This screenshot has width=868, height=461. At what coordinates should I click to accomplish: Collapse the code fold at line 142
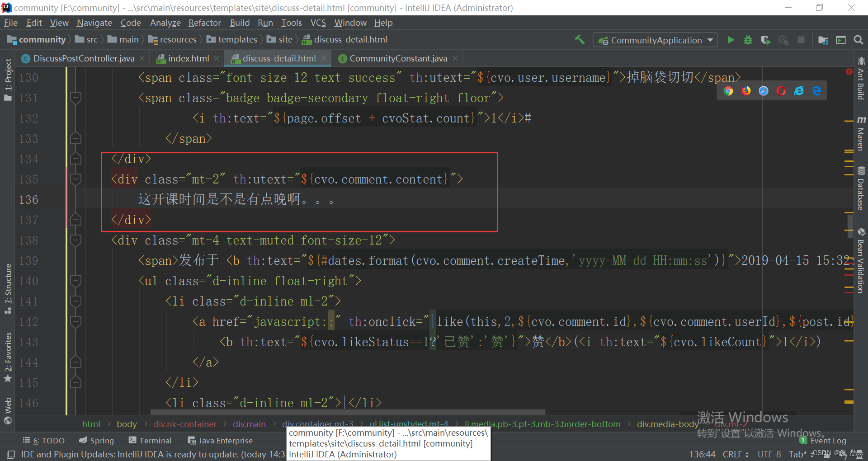point(75,321)
